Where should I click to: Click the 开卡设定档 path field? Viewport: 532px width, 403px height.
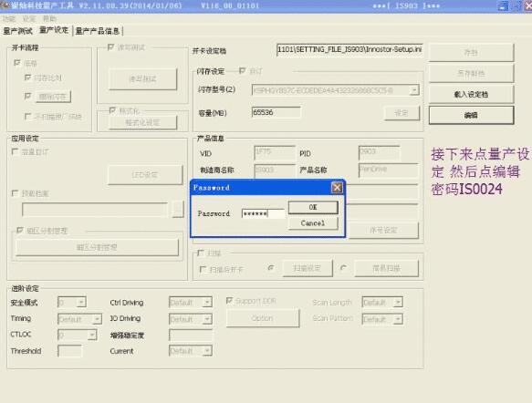coord(349,50)
